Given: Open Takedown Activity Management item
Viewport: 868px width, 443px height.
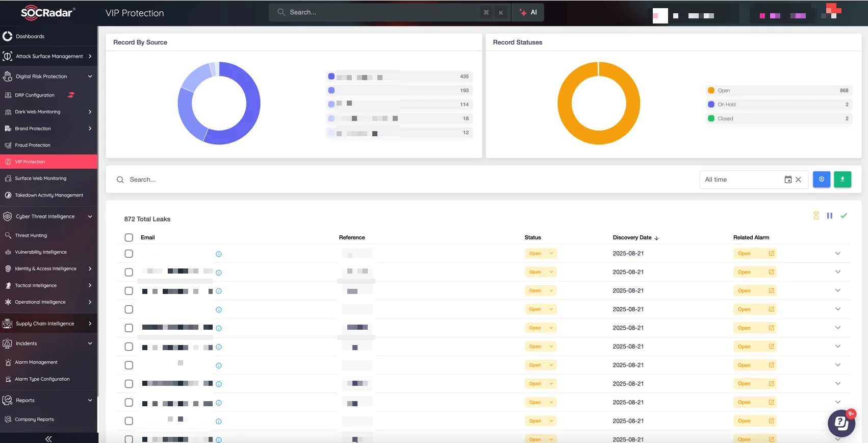Looking at the screenshot, I should [48, 195].
